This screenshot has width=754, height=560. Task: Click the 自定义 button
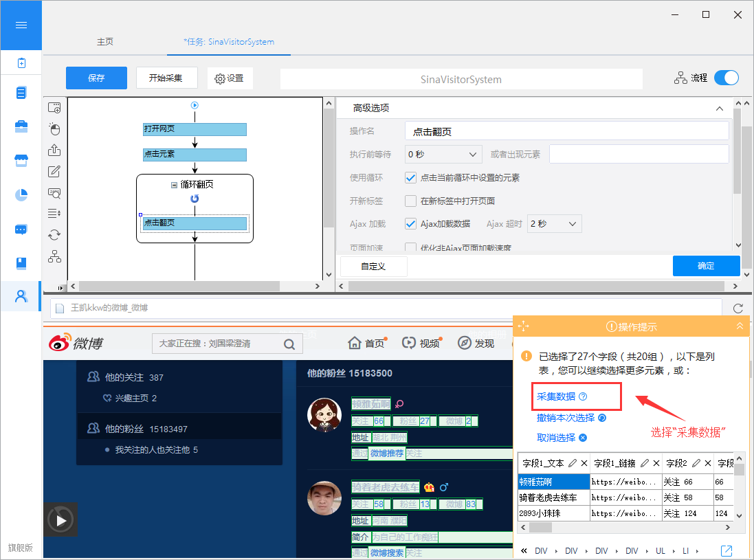[x=374, y=267]
